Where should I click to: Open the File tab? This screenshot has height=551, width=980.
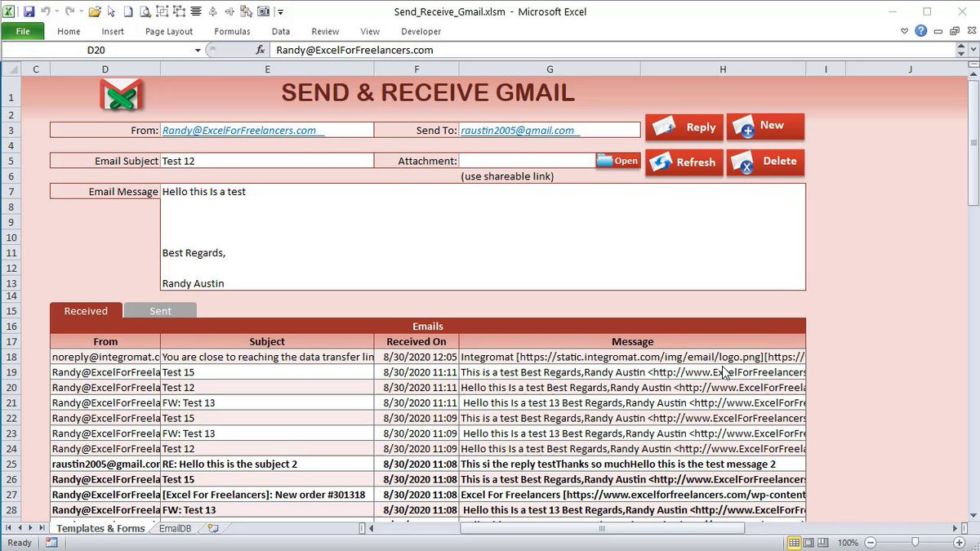[23, 31]
